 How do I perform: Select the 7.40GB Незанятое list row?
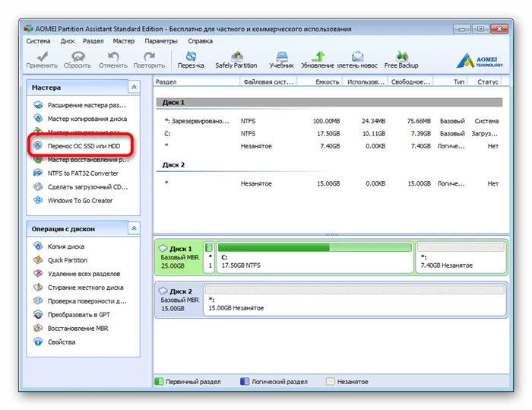[329, 146]
